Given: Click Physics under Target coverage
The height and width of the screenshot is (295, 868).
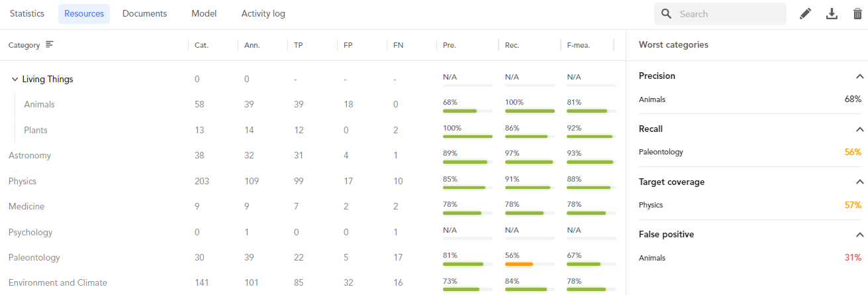Looking at the screenshot, I should coord(651,205).
